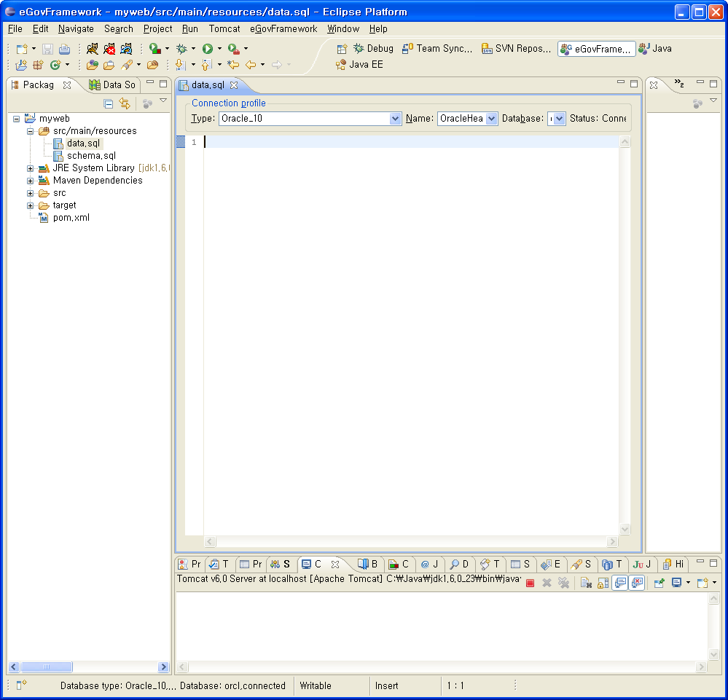Click the External Tools run icon
The image size is (728, 700).
point(233,48)
